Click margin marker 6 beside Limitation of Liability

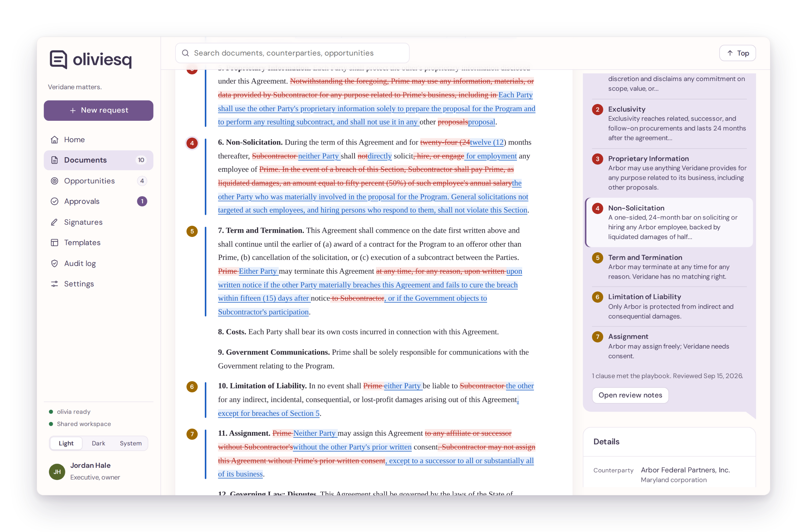pos(192,387)
